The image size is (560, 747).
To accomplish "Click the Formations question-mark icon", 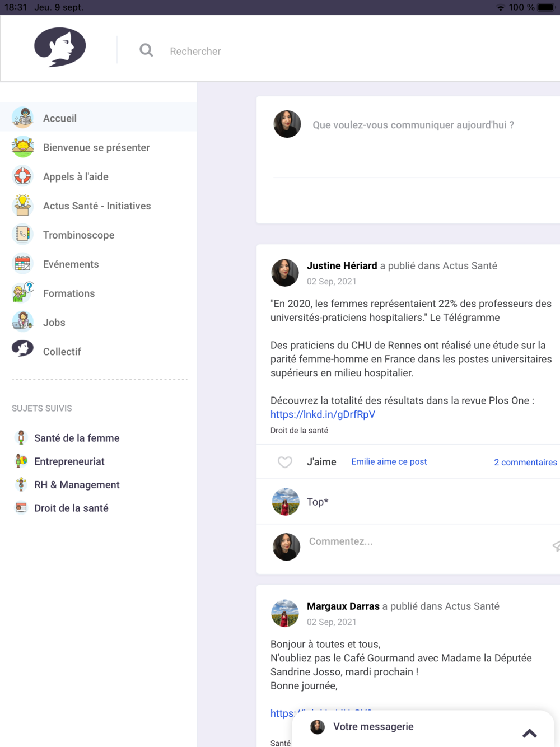I will click(x=22, y=292).
